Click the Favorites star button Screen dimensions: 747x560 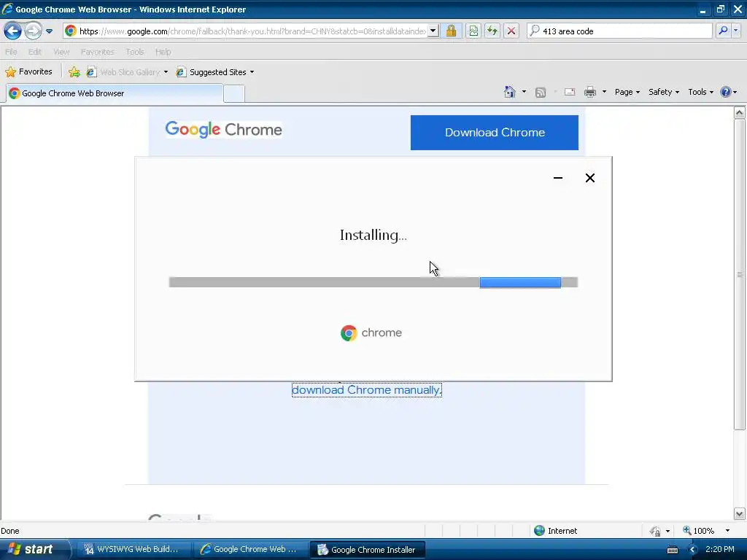[x=28, y=72]
